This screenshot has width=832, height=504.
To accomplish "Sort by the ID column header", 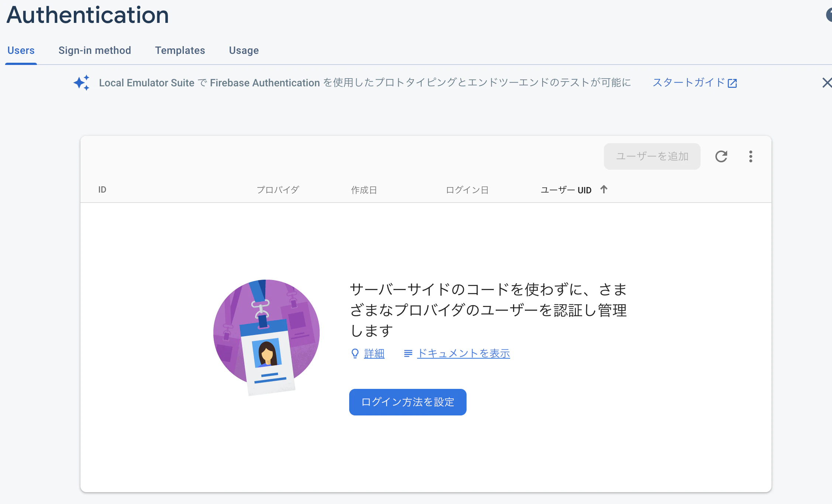I will [102, 190].
